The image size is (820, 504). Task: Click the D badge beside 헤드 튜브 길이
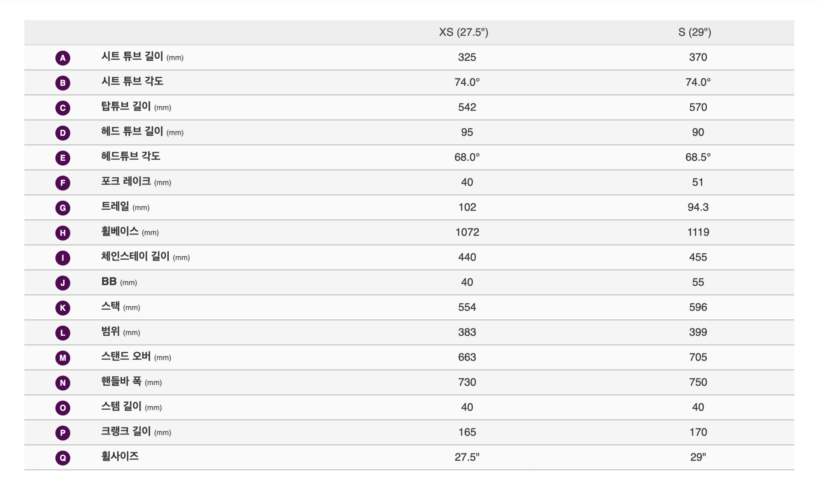pos(63,132)
